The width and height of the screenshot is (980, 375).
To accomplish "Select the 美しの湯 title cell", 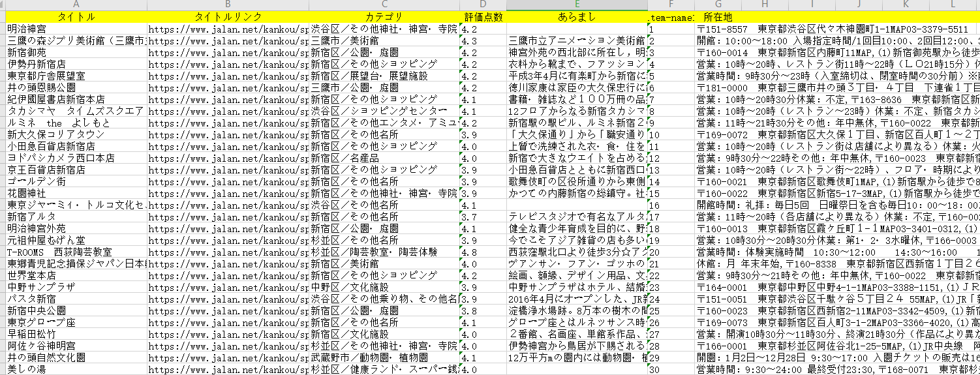I will 76,370.
